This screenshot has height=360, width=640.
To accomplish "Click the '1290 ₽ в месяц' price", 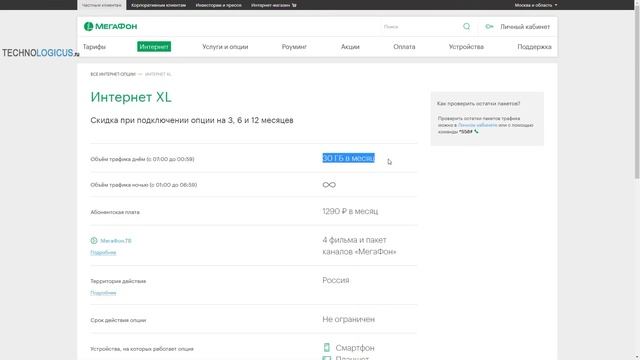I will 350,211.
